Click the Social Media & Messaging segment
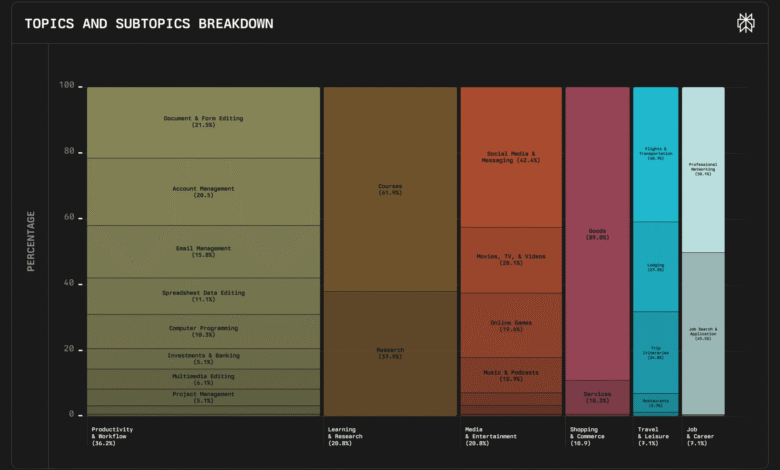The height and width of the screenshot is (470, 780). coord(510,157)
